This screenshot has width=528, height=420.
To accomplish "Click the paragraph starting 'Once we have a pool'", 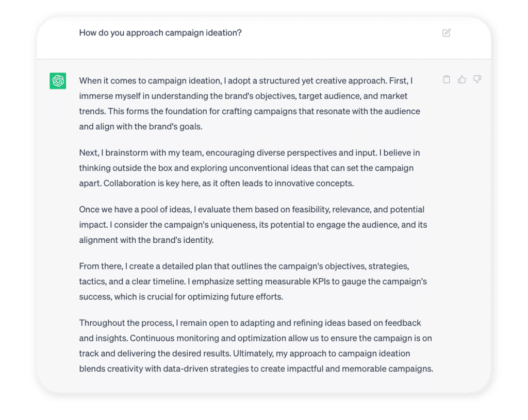I will pos(253,225).
